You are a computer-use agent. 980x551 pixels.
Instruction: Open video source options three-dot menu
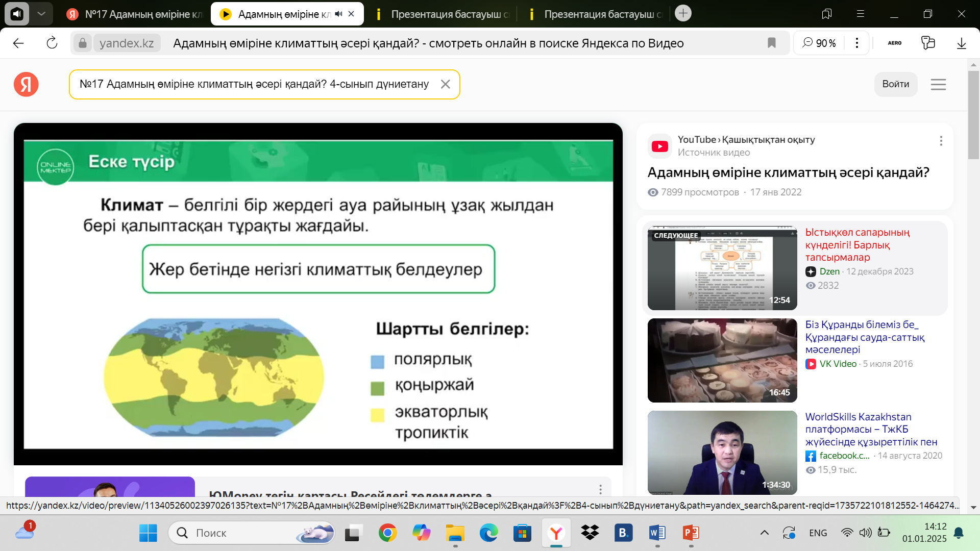point(941,141)
